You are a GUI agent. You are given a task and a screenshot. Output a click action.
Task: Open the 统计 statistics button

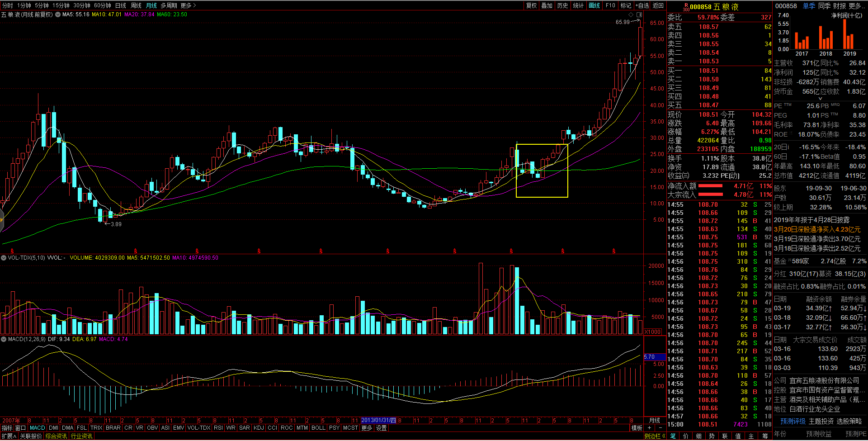point(579,5)
